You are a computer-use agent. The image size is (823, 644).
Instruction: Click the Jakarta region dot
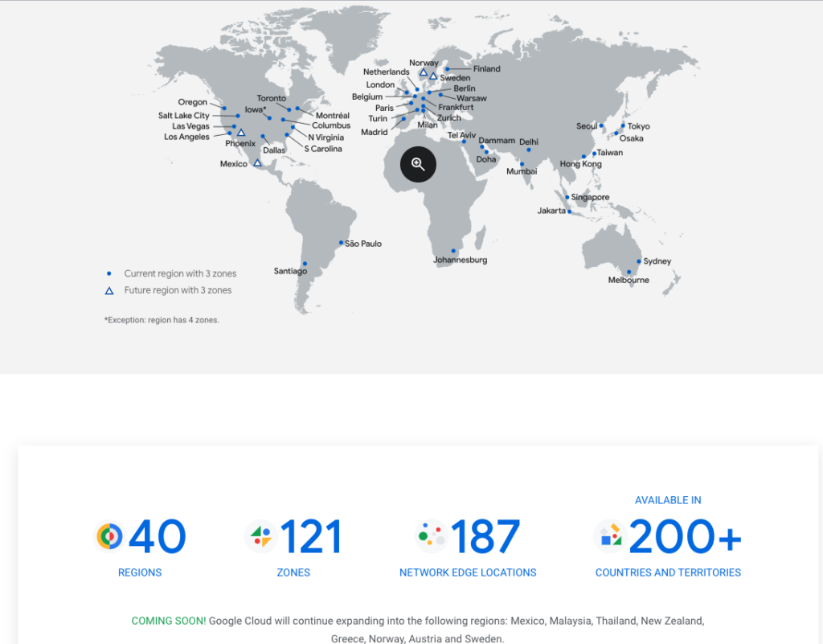click(x=569, y=211)
